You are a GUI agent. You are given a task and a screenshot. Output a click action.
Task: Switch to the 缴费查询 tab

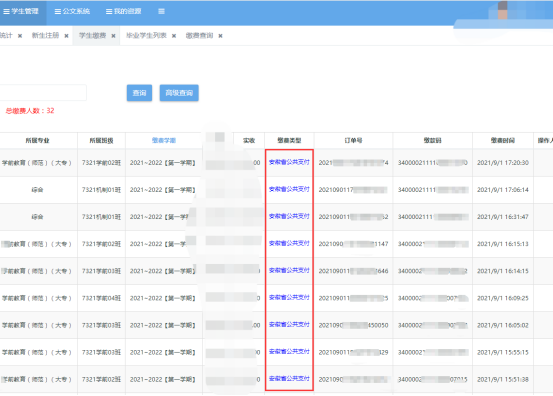200,36
